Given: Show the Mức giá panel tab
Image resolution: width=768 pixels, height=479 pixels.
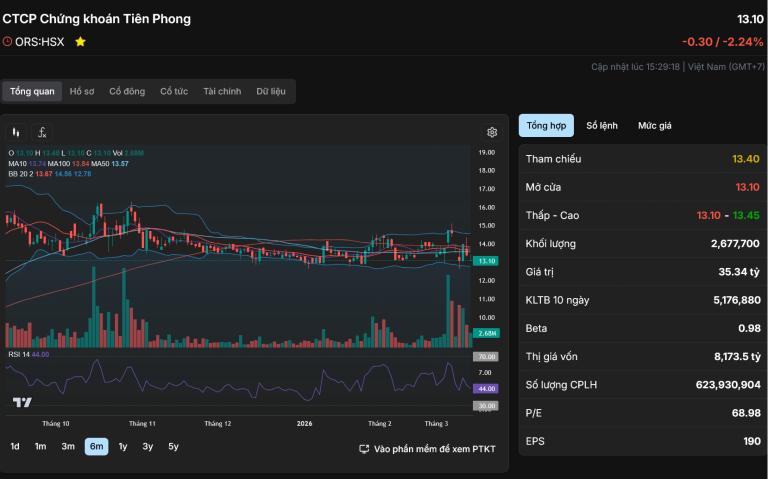Looking at the screenshot, I should (655, 125).
